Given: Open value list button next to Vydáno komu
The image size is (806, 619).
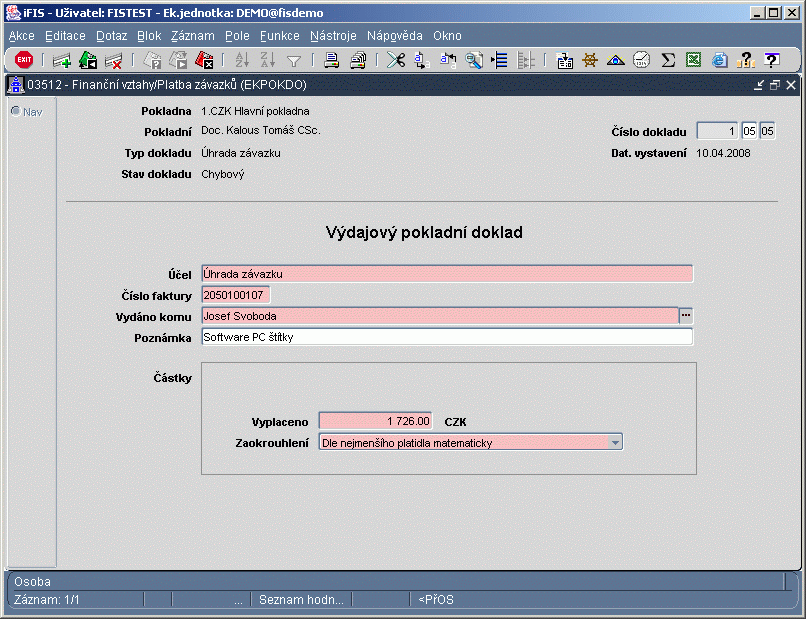Looking at the screenshot, I should point(686,315).
